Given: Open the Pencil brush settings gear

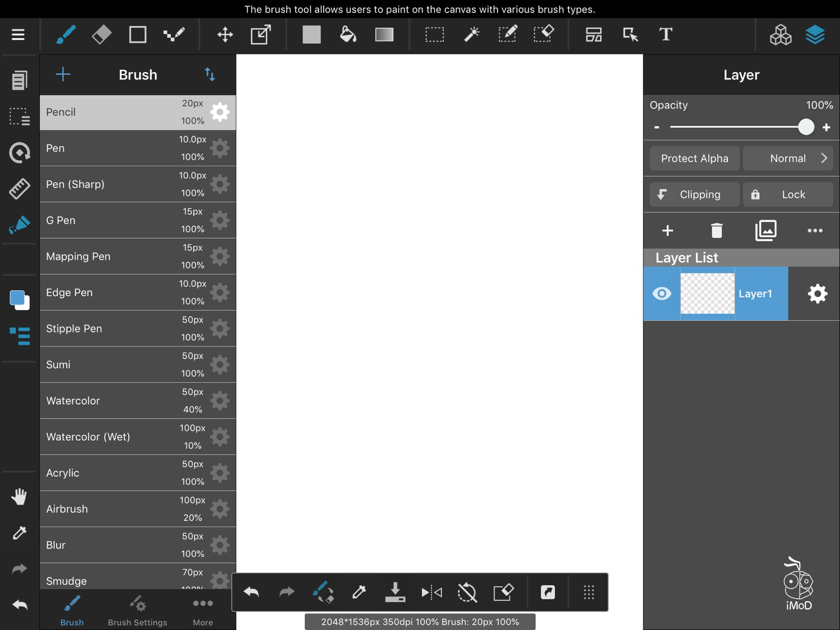Looking at the screenshot, I should tap(219, 112).
